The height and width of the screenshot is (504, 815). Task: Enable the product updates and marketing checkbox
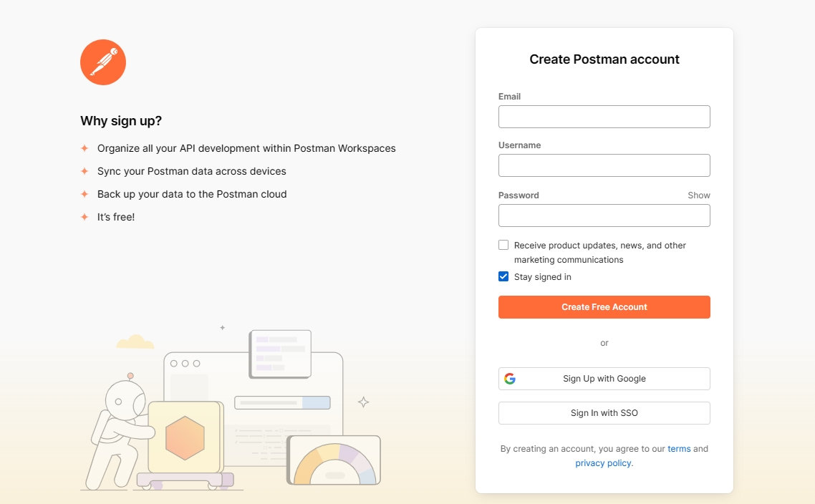tap(503, 245)
